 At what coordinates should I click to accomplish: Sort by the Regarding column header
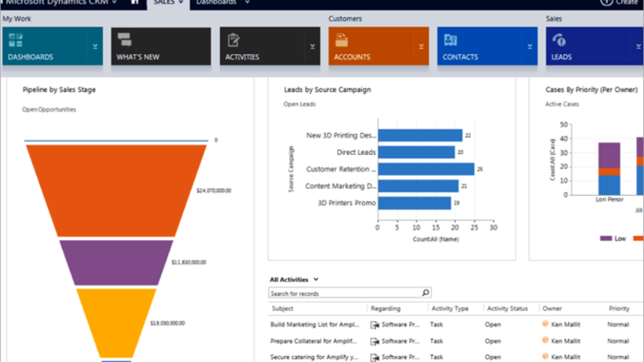[x=386, y=309]
